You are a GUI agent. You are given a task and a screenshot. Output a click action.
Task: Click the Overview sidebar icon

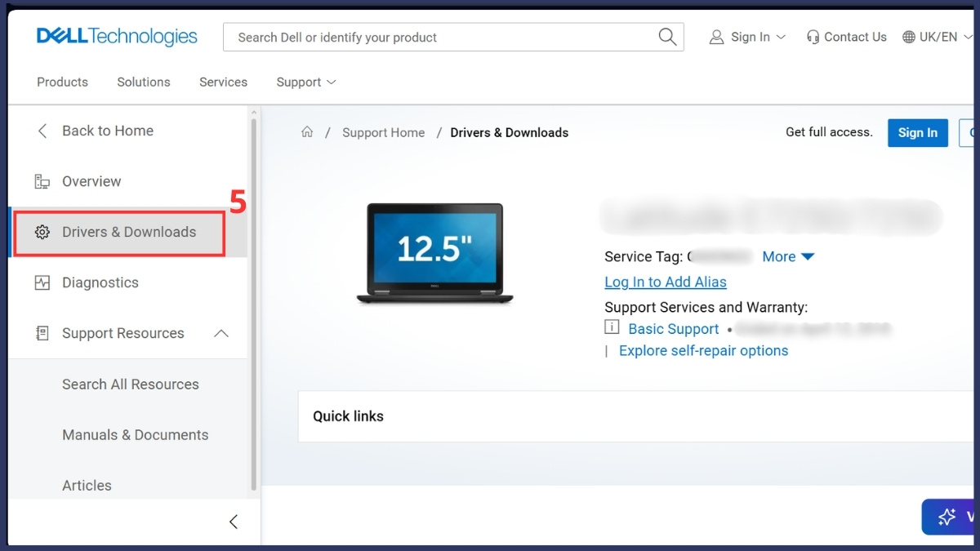click(x=42, y=181)
